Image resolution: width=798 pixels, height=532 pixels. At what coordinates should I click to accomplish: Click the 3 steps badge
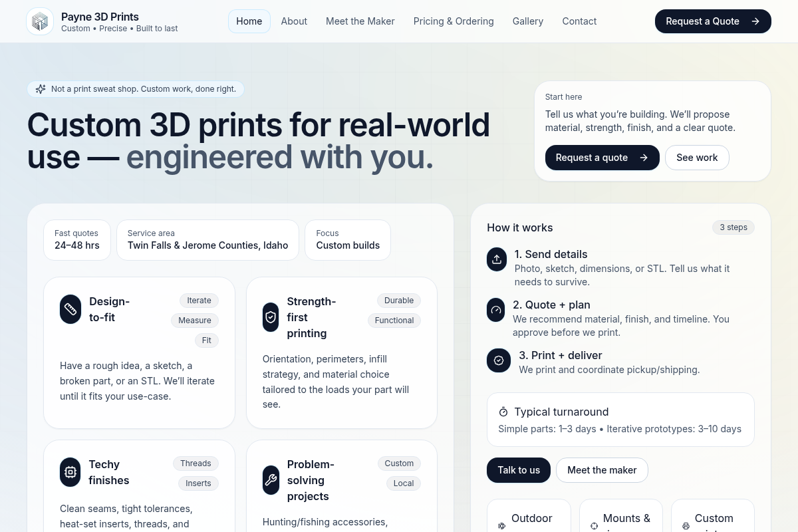733,227
